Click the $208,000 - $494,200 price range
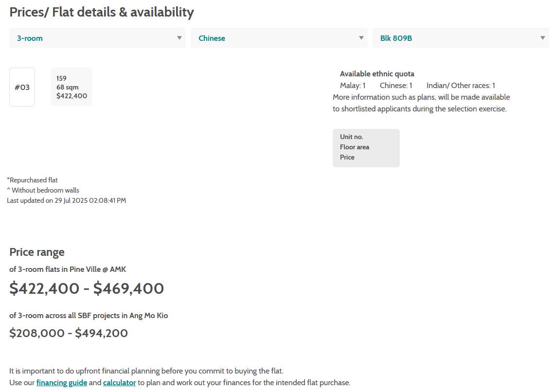The width and height of the screenshot is (554, 392). [x=69, y=333]
